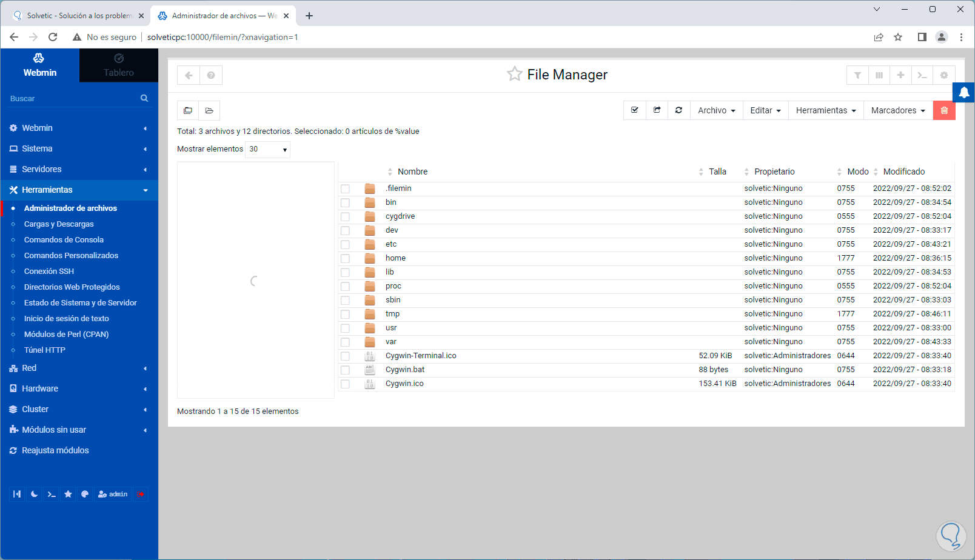Click the select-all check icon in toolbar
The width and height of the screenshot is (975, 560).
(635, 110)
